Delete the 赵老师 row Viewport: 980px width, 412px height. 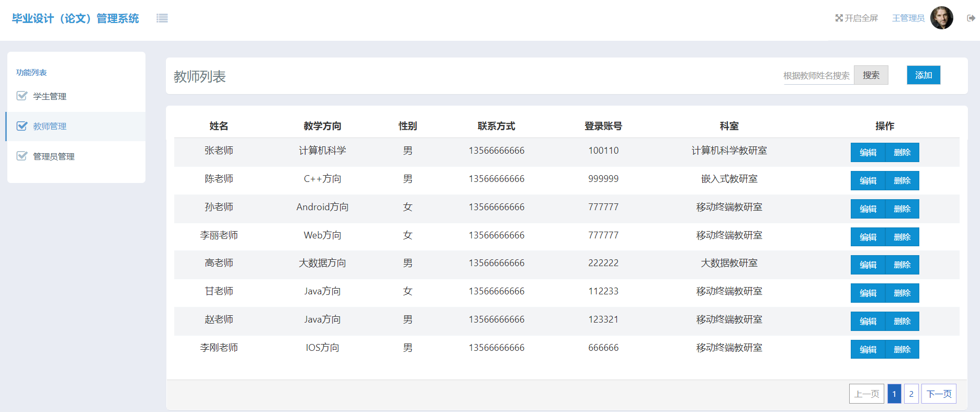902,322
